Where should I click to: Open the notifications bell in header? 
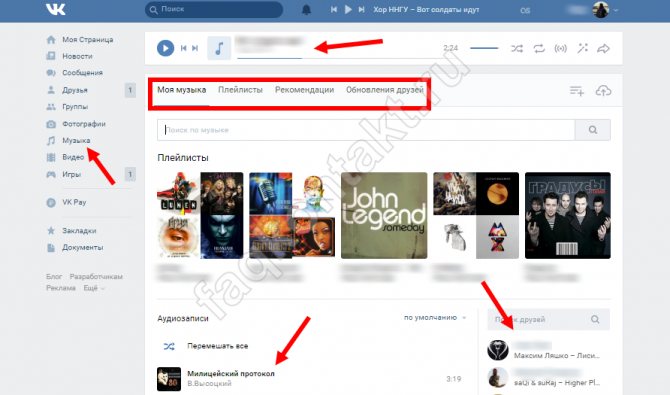click(x=306, y=10)
